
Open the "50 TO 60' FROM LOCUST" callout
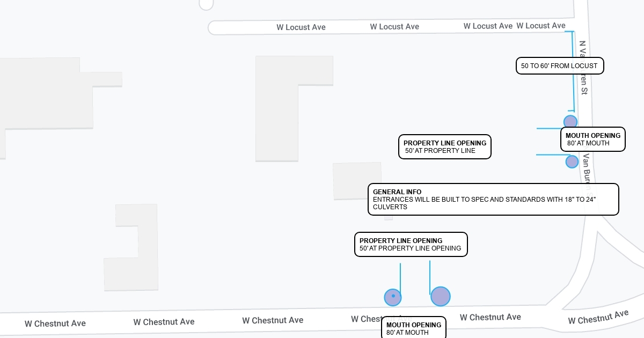coord(559,66)
